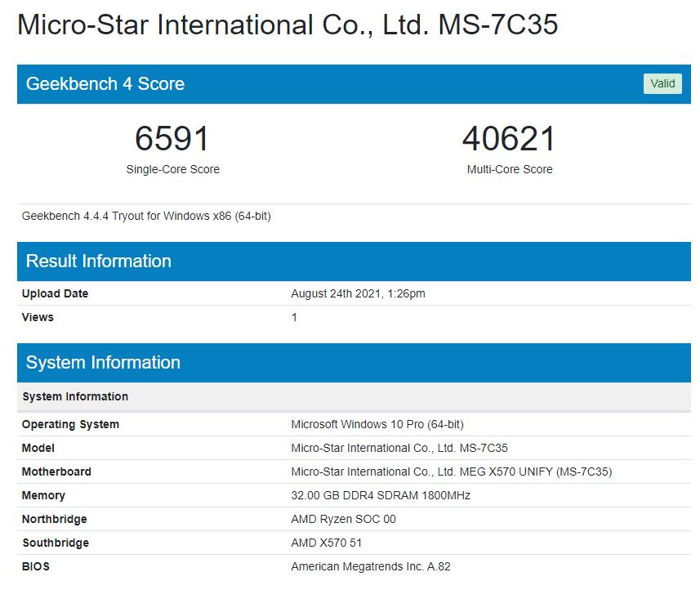The image size is (700, 590).
Task: Click the Views row label
Action: [x=38, y=317]
